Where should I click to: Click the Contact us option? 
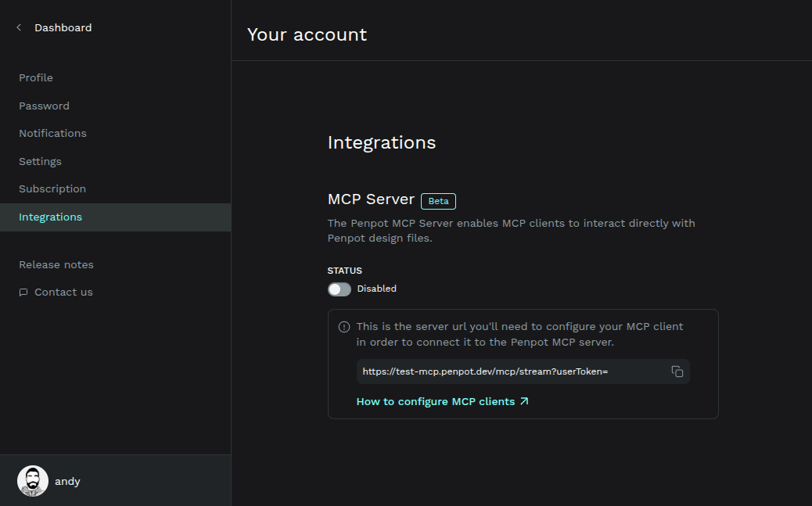click(x=63, y=292)
